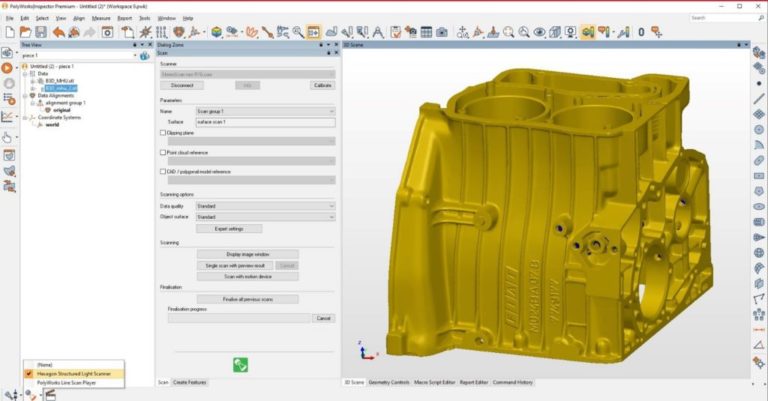Open the Report menu
The width and height of the screenshot is (768, 401).
(124, 18)
